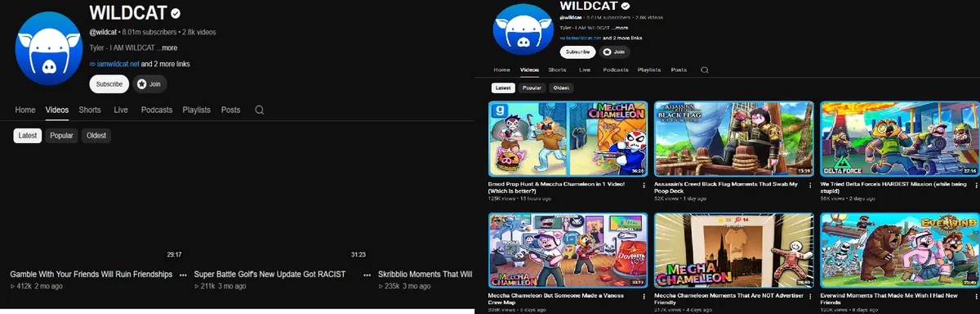Switch to the Shorts tab in the left page
Viewport: 980px width, 314px height.
[x=90, y=110]
